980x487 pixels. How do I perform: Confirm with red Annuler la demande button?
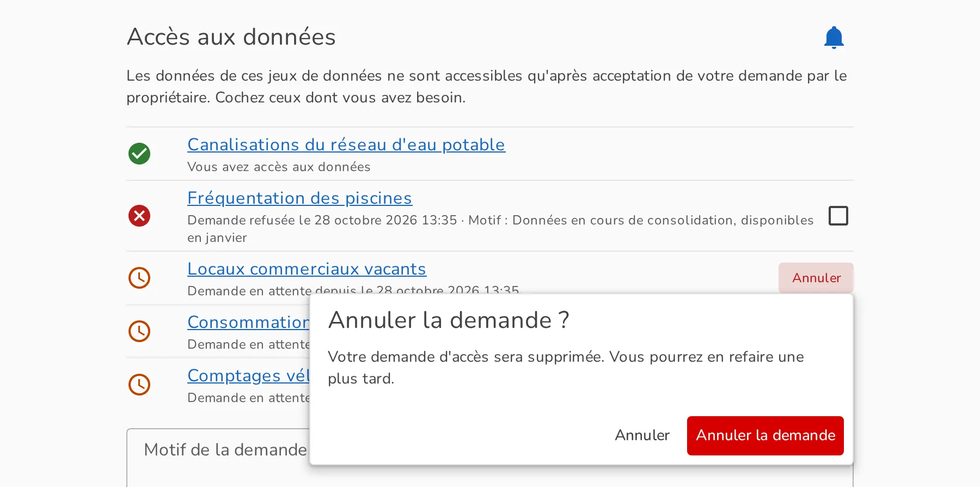765,435
